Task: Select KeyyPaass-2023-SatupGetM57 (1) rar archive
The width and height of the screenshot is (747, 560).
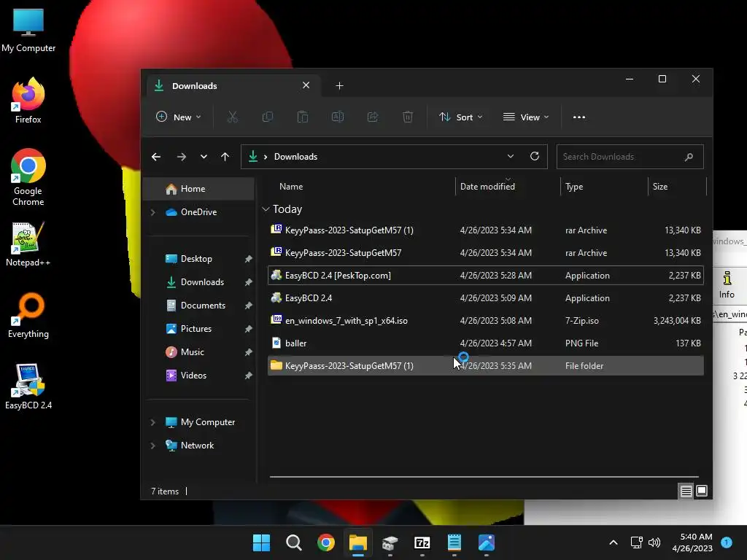Action: coord(485,230)
